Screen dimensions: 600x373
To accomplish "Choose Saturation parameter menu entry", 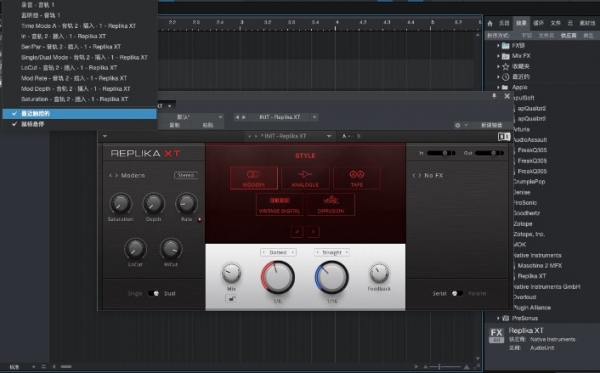I will click(80, 99).
